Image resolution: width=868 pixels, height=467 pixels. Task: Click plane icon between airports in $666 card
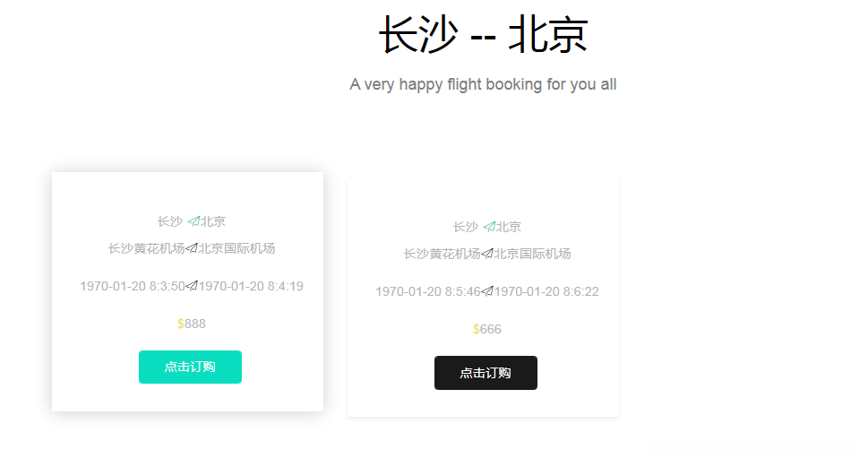[x=487, y=254]
